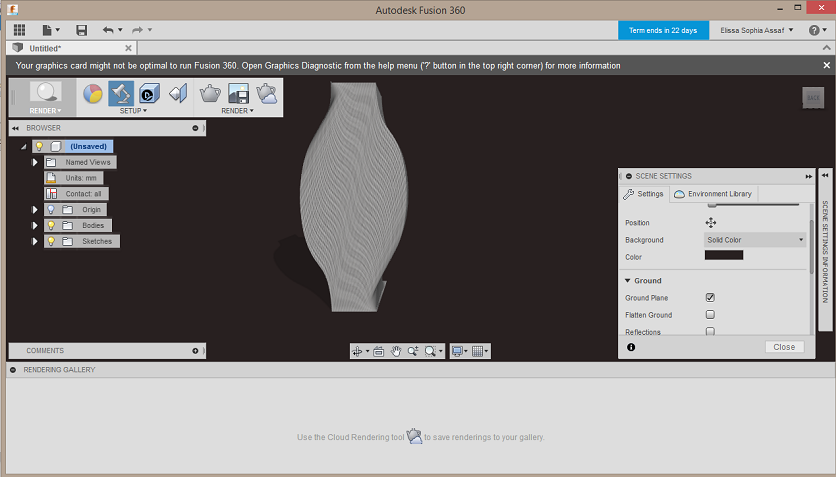Open the Grid and Snaps menu
The height and width of the screenshot is (477, 836).
478,351
